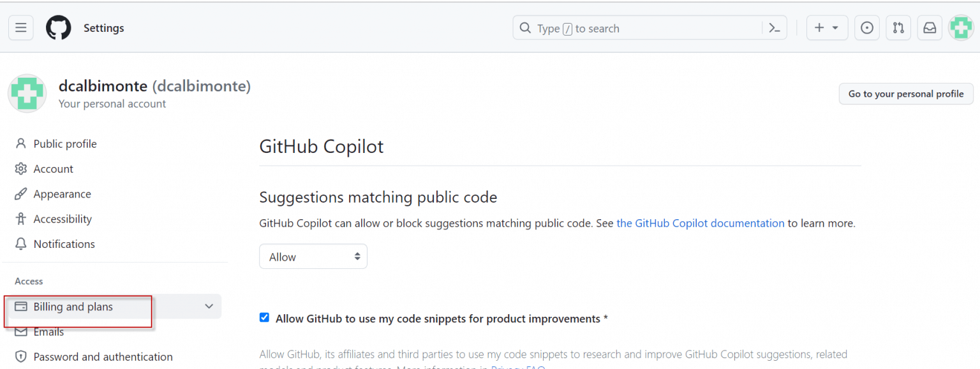This screenshot has width=980, height=369.
Task: Open the hamburger navigation menu
Action: (x=21, y=28)
